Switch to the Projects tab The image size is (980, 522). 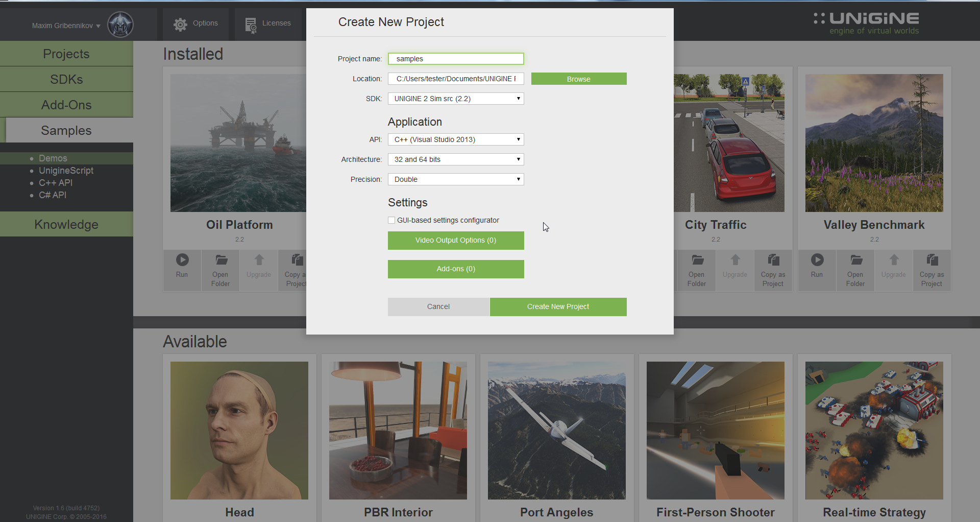pyautogui.click(x=66, y=54)
